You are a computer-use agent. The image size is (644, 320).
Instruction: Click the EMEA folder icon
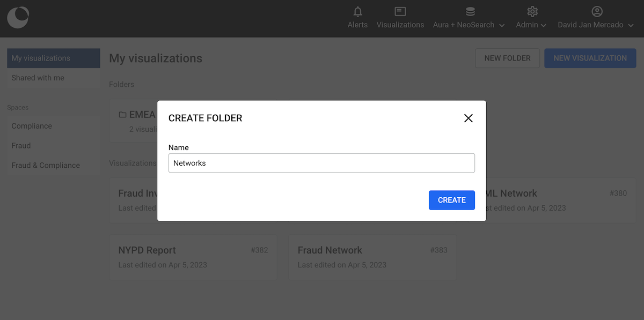(x=122, y=115)
